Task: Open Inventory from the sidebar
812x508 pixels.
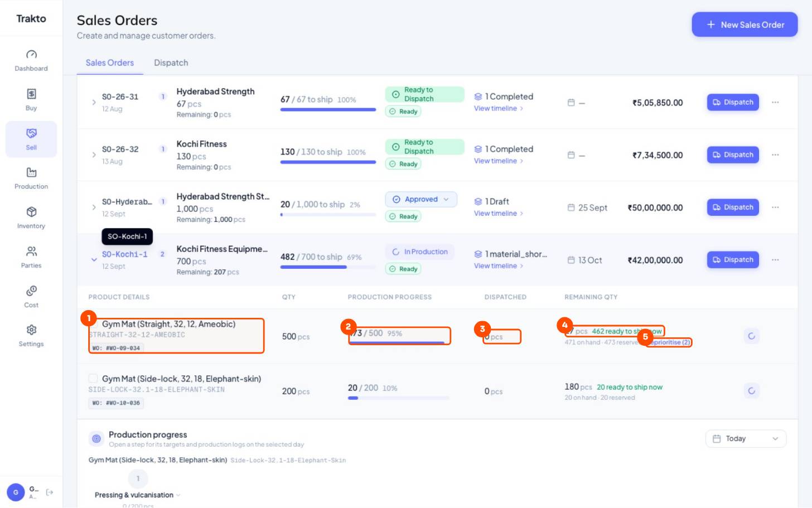Action: pos(31,218)
